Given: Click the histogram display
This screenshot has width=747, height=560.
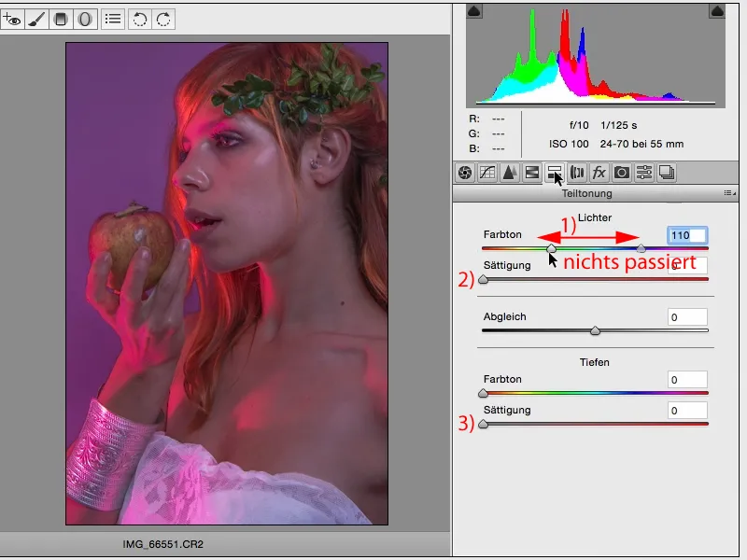Looking at the screenshot, I should tap(596, 56).
